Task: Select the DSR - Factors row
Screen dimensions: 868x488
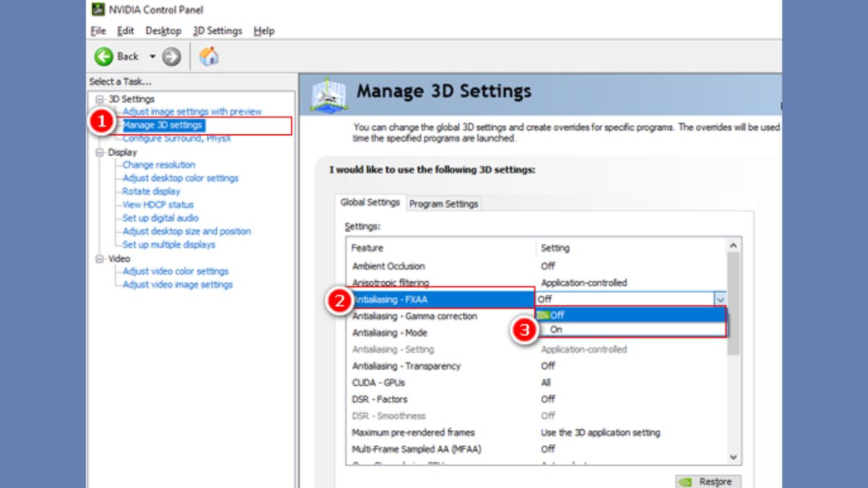Action: pos(536,399)
